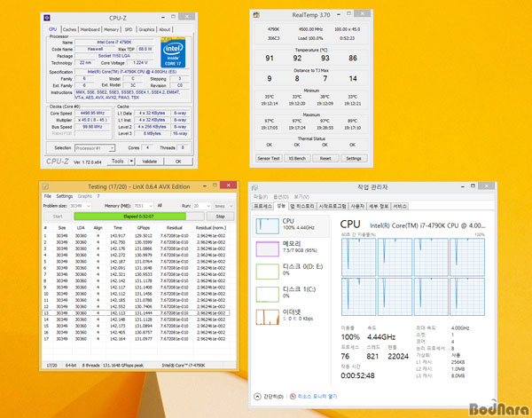This screenshot has width=532, height=418.
Task: Click the Sensor Test button in RealTemp
Action: click(x=269, y=158)
